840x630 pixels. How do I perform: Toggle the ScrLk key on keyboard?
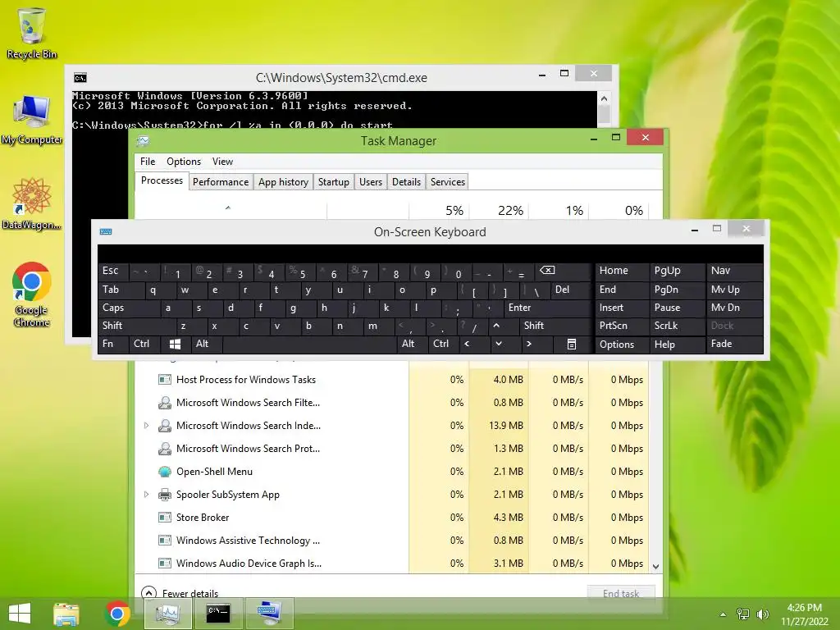pyautogui.click(x=676, y=326)
